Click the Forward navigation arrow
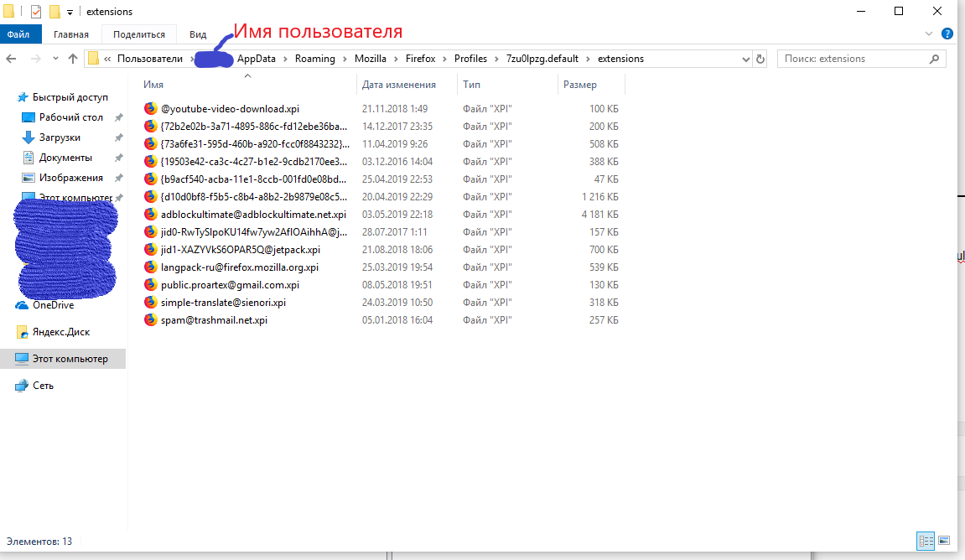965x560 pixels. 36,59
